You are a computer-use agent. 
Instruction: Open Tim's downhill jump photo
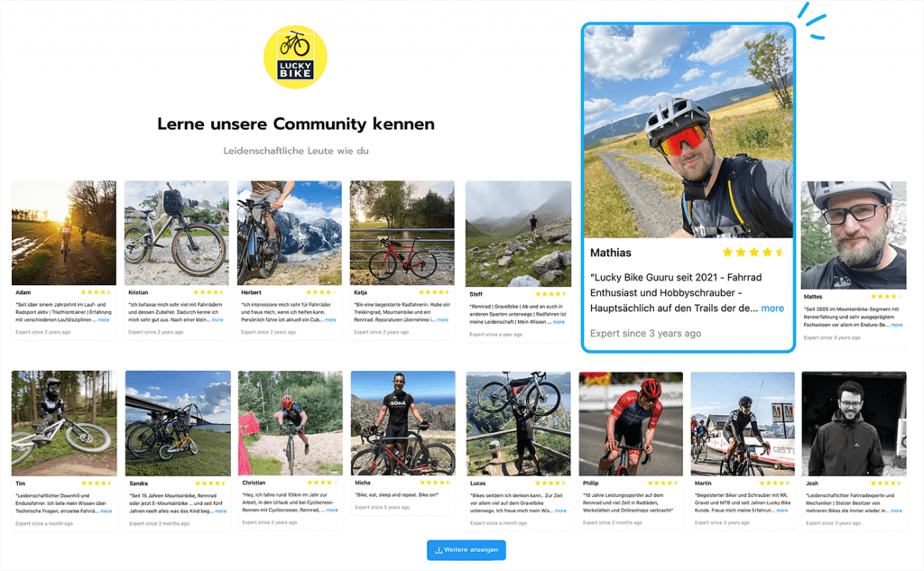coord(64,423)
